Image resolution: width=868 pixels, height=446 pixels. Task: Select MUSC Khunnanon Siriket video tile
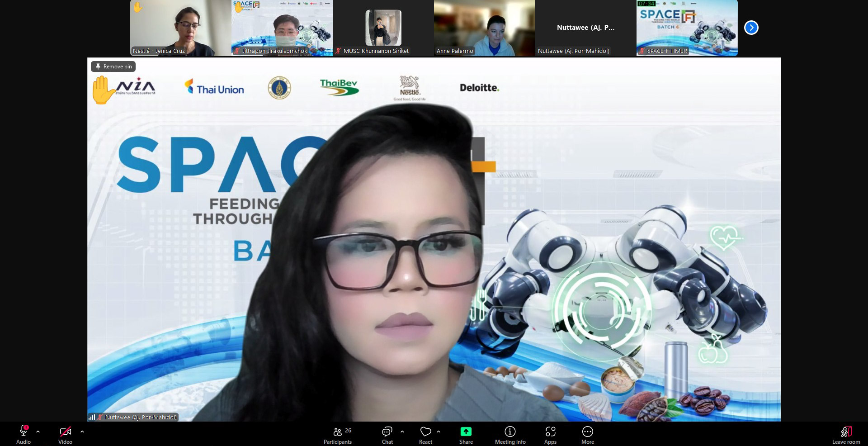[383, 28]
